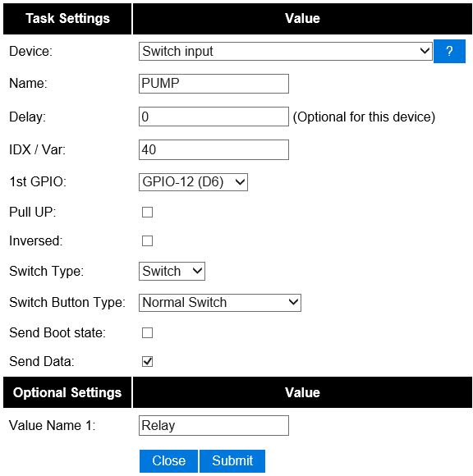473x476 pixels.
Task: Click the Normal Switch dropdown arrow
Action: [293, 302]
